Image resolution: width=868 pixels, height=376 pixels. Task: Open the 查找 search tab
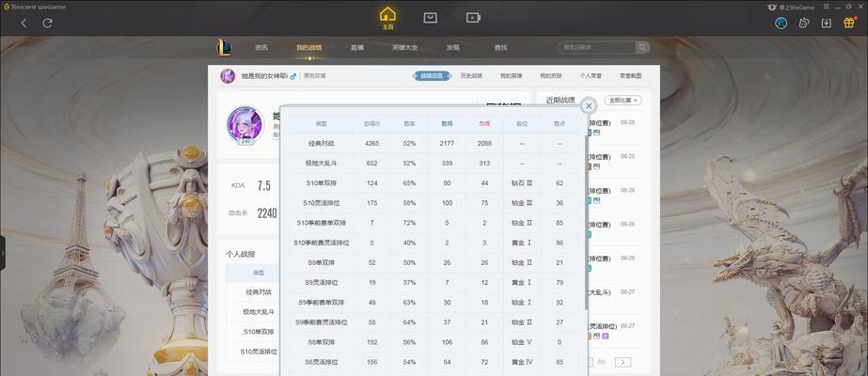click(x=500, y=48)
